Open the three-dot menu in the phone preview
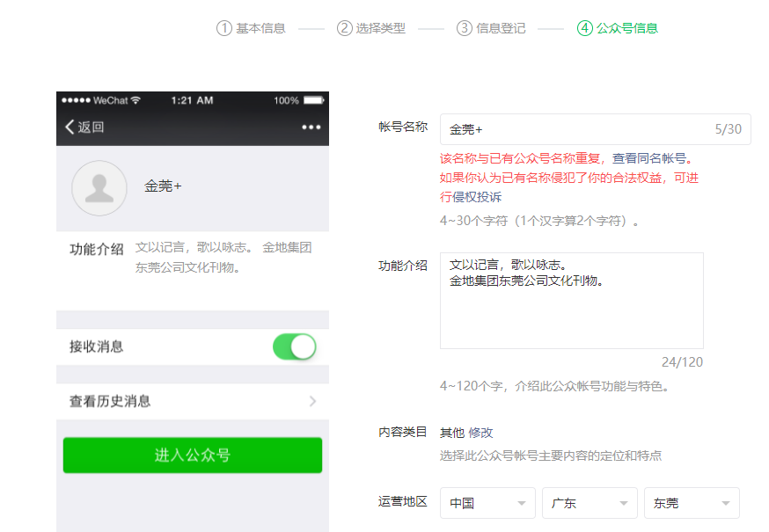Image resolution: width=769 pixels, height=532 pixels. tap(311, 127)
